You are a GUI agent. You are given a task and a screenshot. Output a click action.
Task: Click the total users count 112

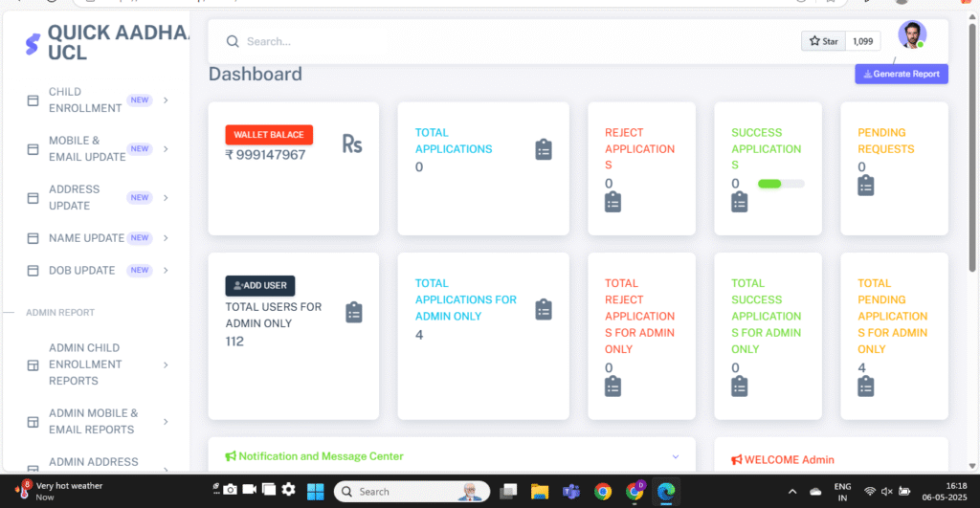coord(234,342)
